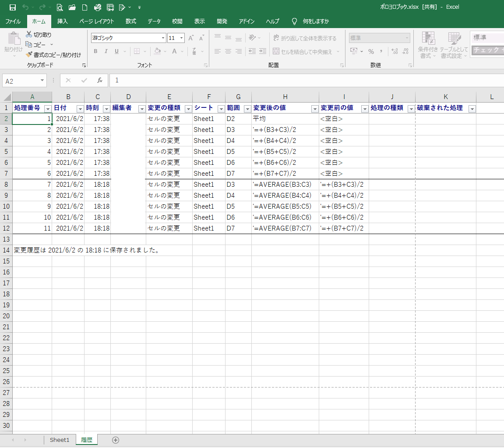Select cell with =AVERAGE(B3:C3)

coord(285,185)
